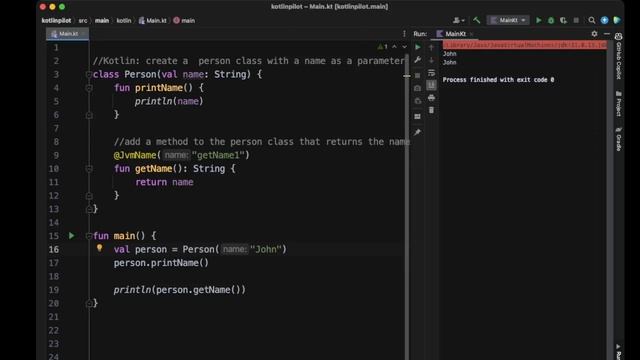Print console output with printer icon
640x360 pixels.
tap(431, 98)
